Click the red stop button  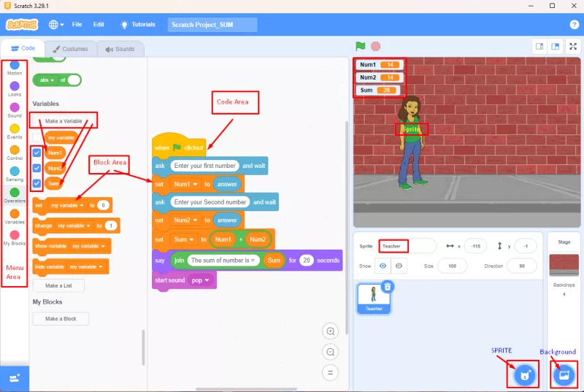[376, 46]
